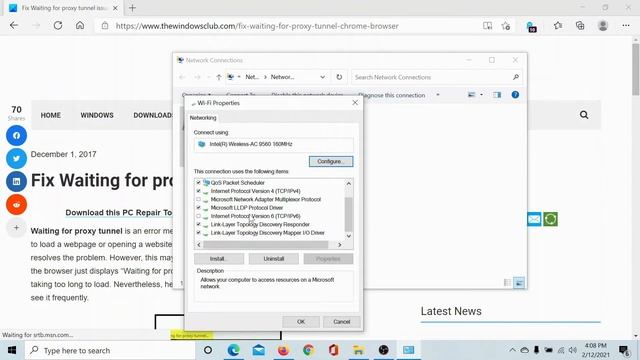
Task: Open Windows Start menu
Action: 12,350
